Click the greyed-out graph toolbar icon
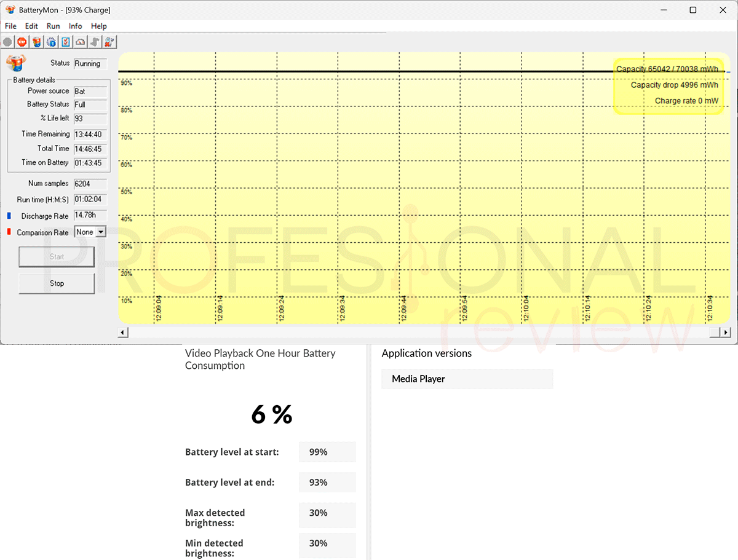738x560 pixels. click(x=95, y=42)
